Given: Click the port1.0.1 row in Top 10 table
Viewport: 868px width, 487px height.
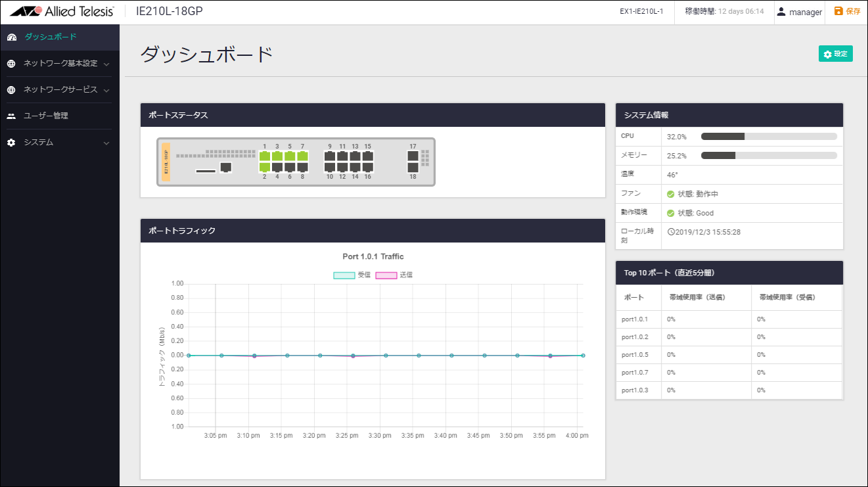Looking at the screenshot, I should tap(729, 319).
